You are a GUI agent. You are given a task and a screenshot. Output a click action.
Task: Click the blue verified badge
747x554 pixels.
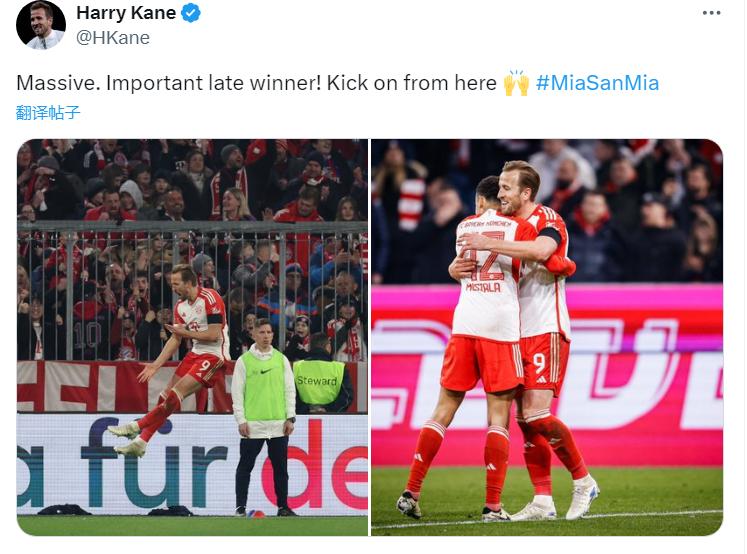point(191,13)
